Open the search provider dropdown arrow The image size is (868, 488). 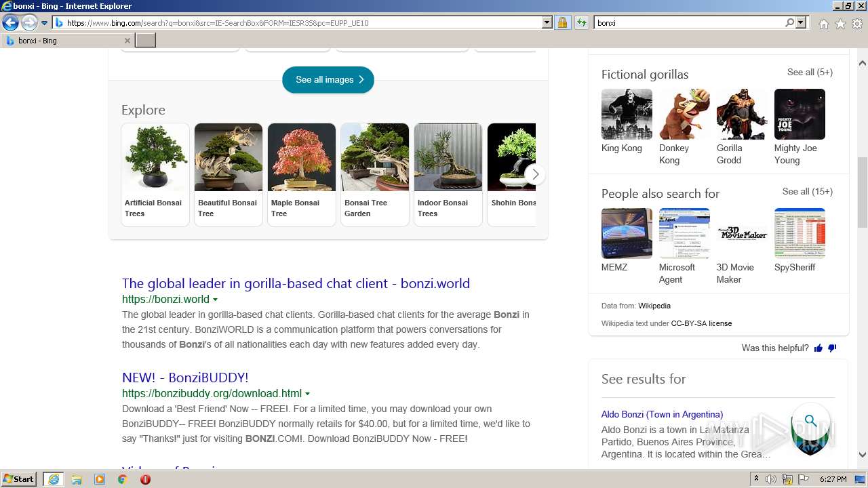[801, 23]
